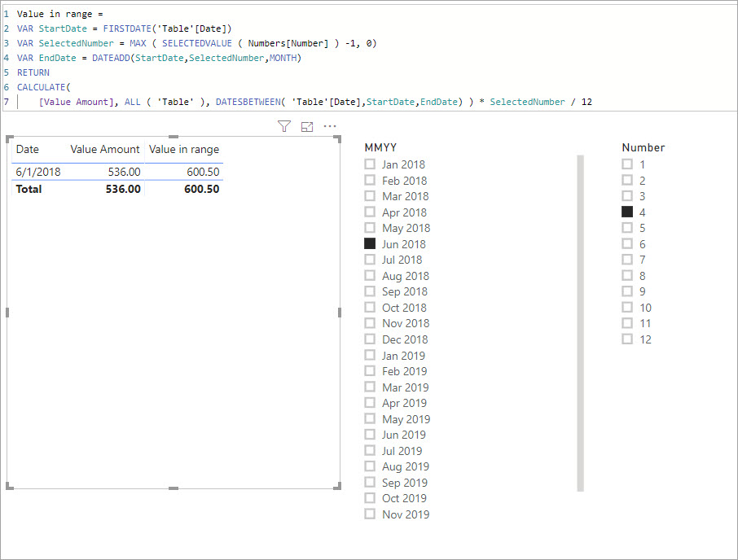This screenshot has width=738, height=560.
Task: Check the Feb 2019 checkbox
Action: [x=370, y=370]
